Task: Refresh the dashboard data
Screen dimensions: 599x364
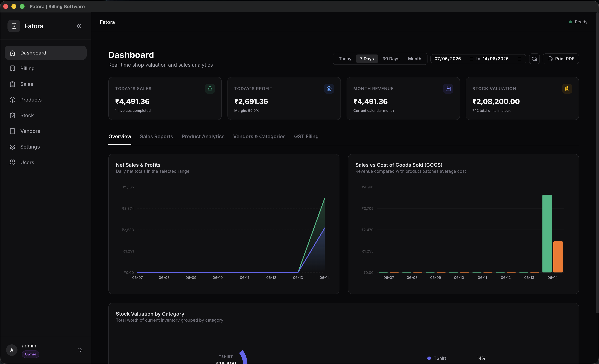Action: [534, 59]
